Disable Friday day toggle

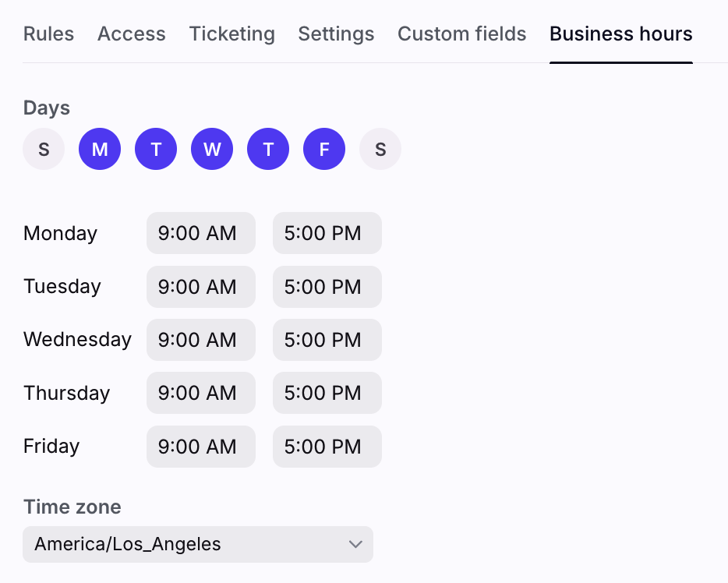click(324, 149)
